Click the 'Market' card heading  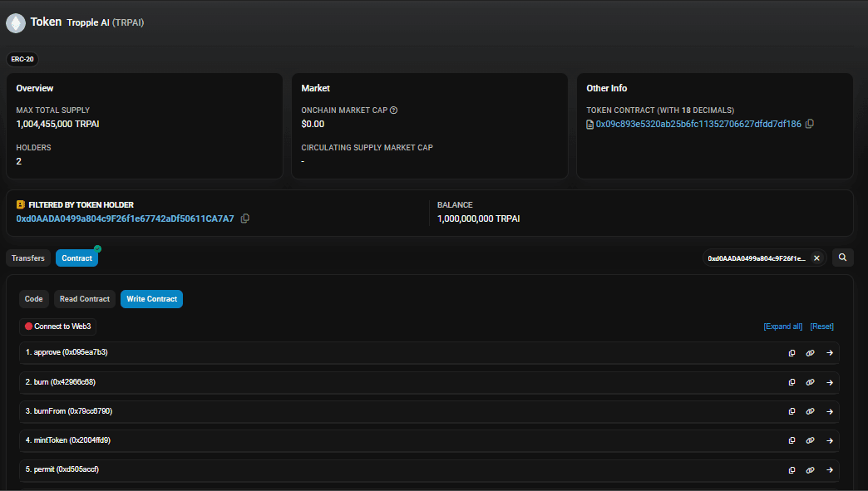coord(316,88)
